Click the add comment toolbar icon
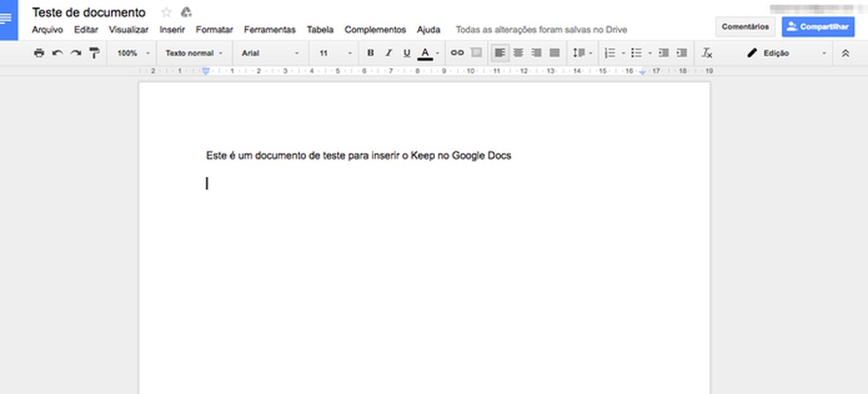 pos(476,53)
